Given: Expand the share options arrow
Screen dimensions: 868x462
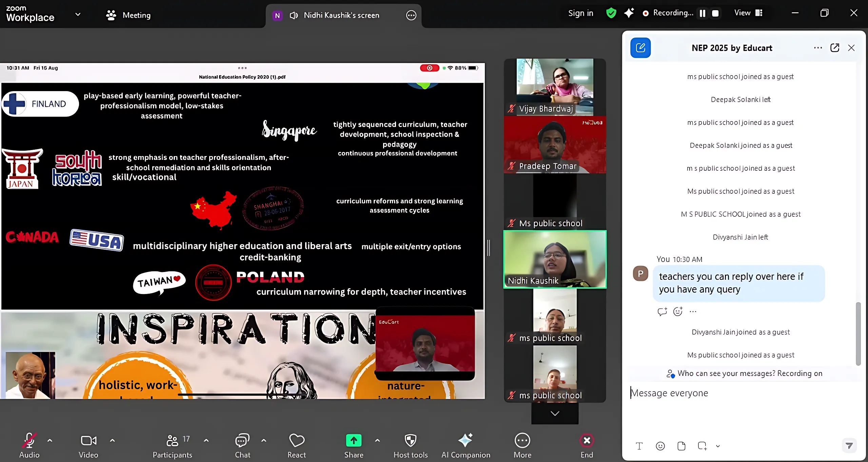Looking at the screenshot, I should pos(377,440).
